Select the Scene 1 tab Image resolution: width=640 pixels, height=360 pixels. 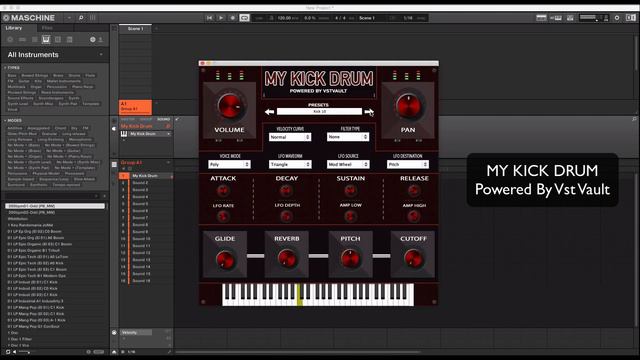pos(136,29)
